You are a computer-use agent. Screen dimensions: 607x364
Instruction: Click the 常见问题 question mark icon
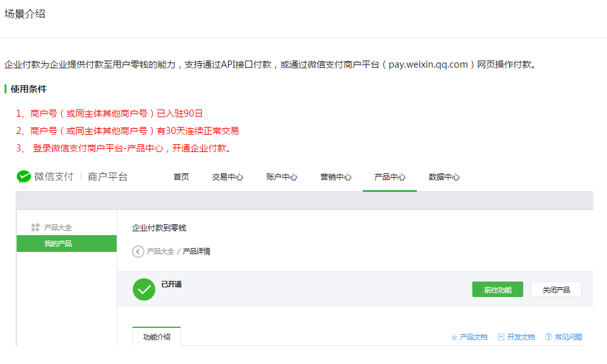pyautogui.click(x=549, y=337)
